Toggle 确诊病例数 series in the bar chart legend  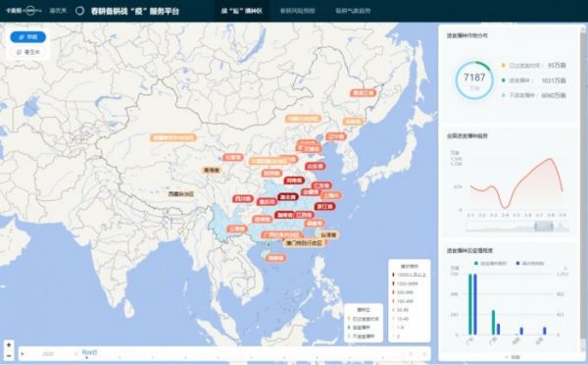pos(529,263)
